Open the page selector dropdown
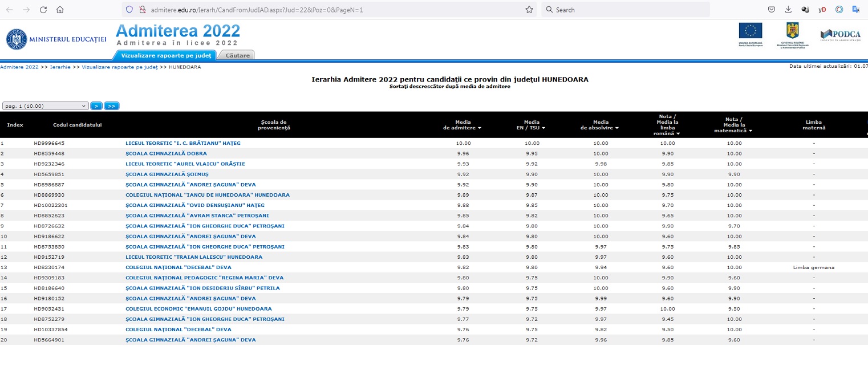Viewport: 868px width, 366px height. [x=46, y=106]
